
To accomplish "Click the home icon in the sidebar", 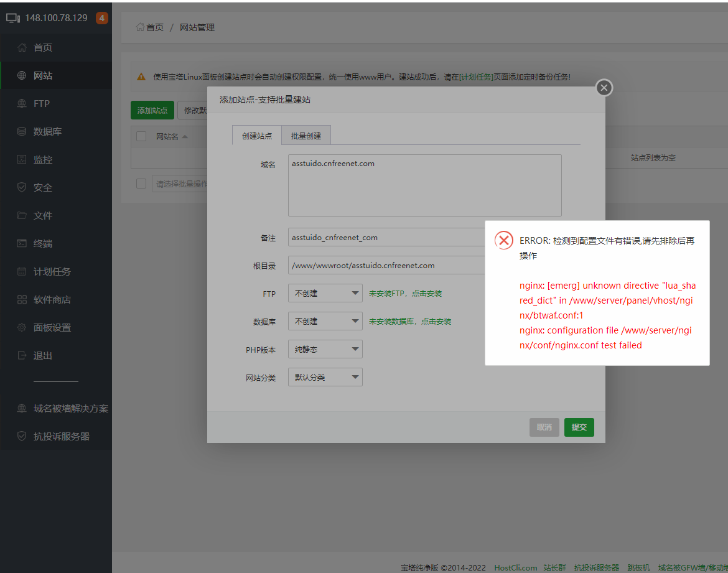I will click(22, 47).
